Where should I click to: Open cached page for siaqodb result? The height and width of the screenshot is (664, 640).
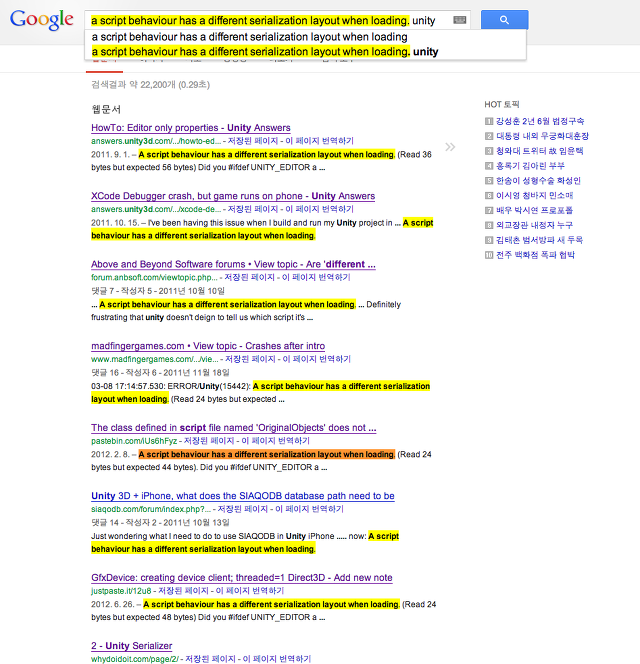pos(243,509)
